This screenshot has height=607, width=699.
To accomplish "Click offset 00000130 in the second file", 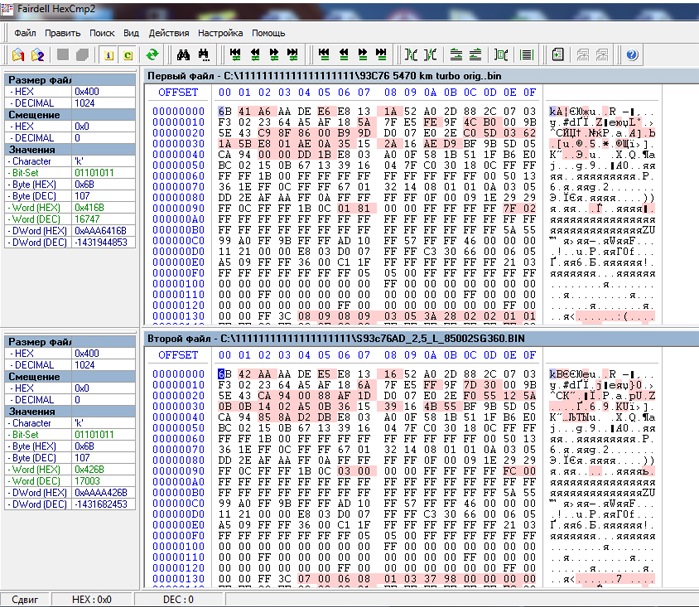I will click(178, 579).
